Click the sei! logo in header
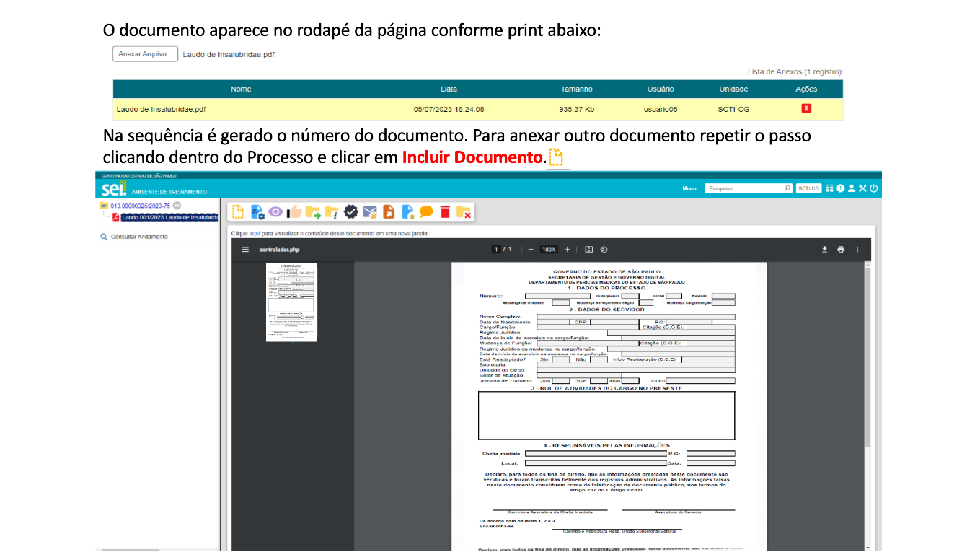Image resolution: width=980 pixels, height=552 pixels. 113,189
